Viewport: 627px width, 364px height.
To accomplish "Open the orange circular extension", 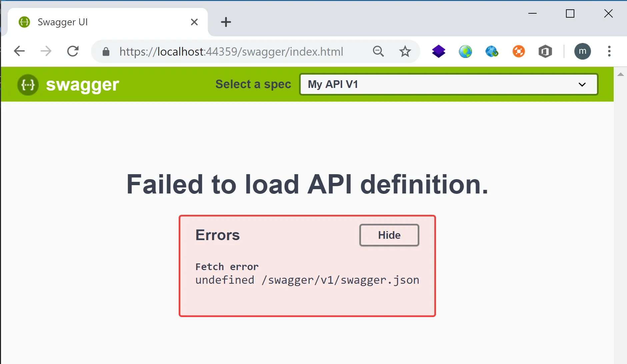I will (519, 51).
